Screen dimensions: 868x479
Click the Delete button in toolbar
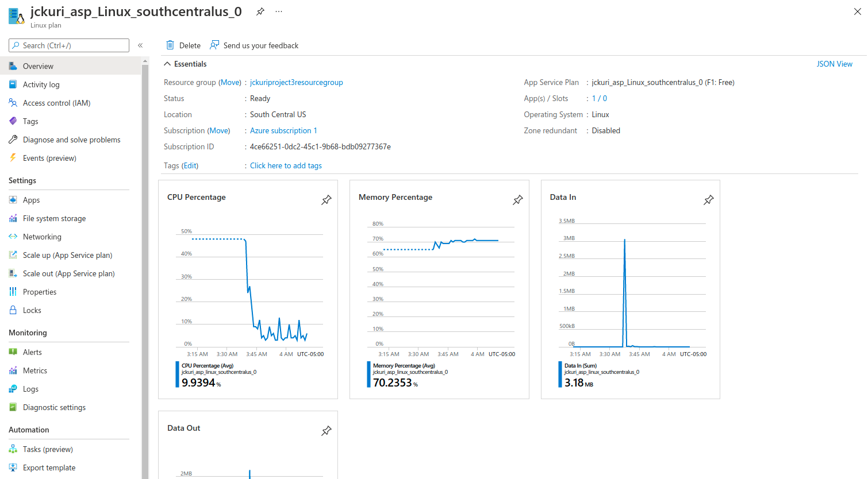click(183, 45)
